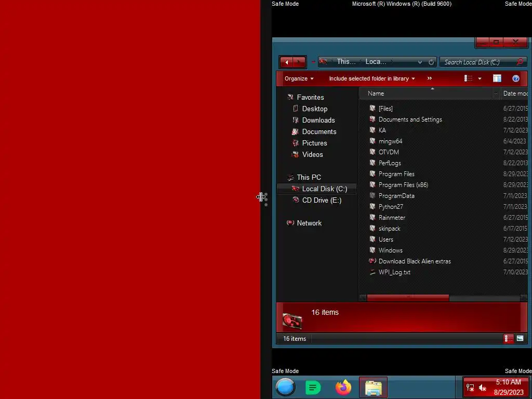Viewport: 532px width, 399px height.
Task: Change view using the view icon
Action: coord(468,78)
